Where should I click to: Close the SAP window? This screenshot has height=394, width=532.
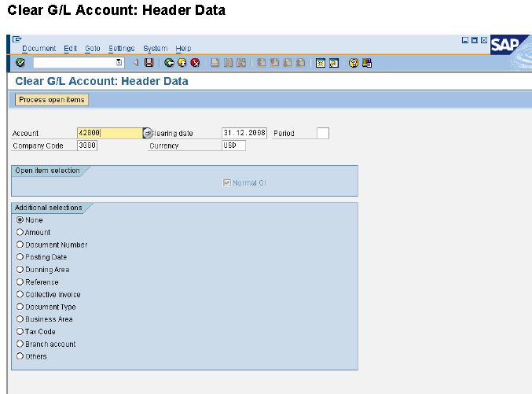coord(484,40)
